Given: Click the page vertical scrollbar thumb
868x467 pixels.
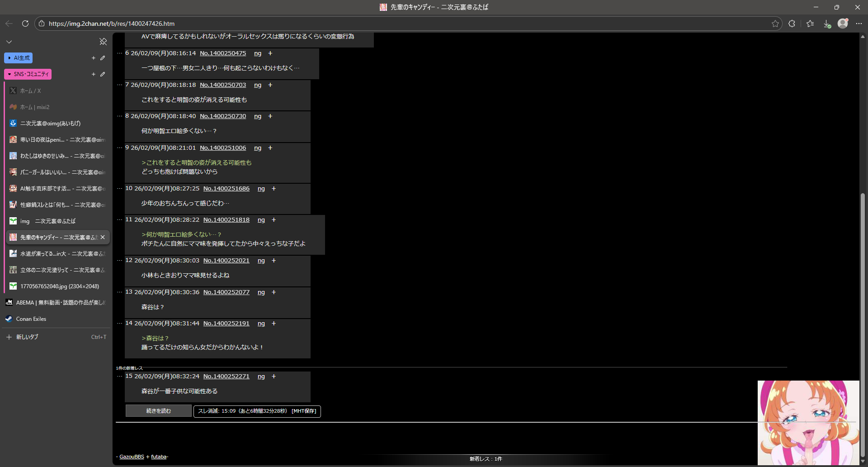Looking at the screenshot, I should pos(863,326).
